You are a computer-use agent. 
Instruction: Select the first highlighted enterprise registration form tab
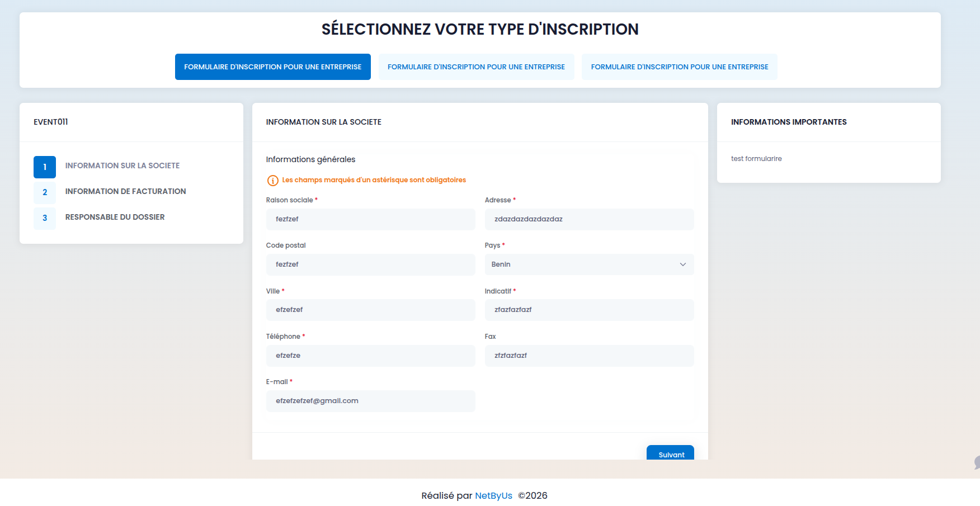(x=272, y=67)
